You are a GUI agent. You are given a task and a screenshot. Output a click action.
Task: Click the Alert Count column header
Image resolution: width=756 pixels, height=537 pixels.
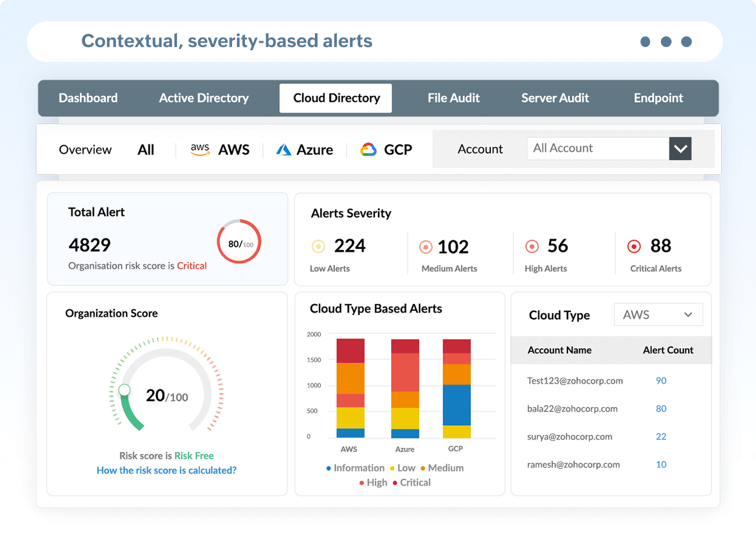[668, 350]
